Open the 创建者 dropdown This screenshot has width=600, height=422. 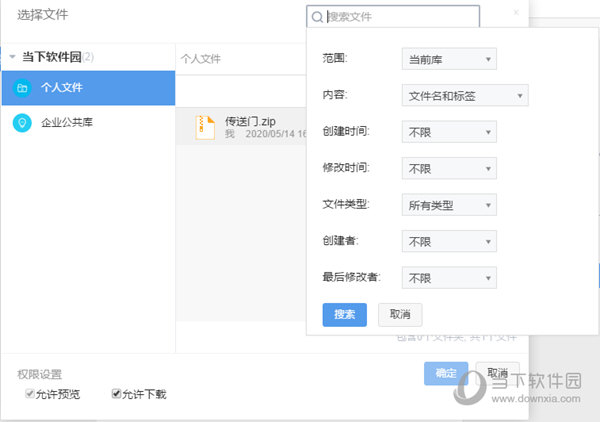(x=448, y=241)
